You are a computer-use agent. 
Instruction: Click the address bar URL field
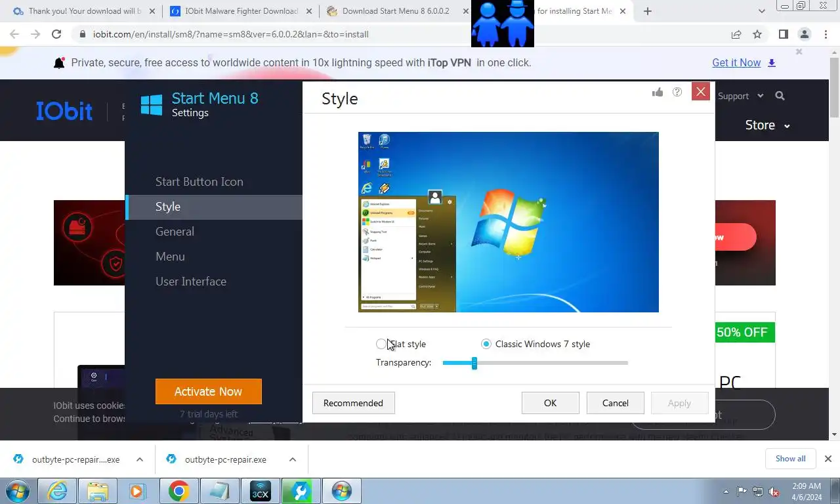(394, 34)
